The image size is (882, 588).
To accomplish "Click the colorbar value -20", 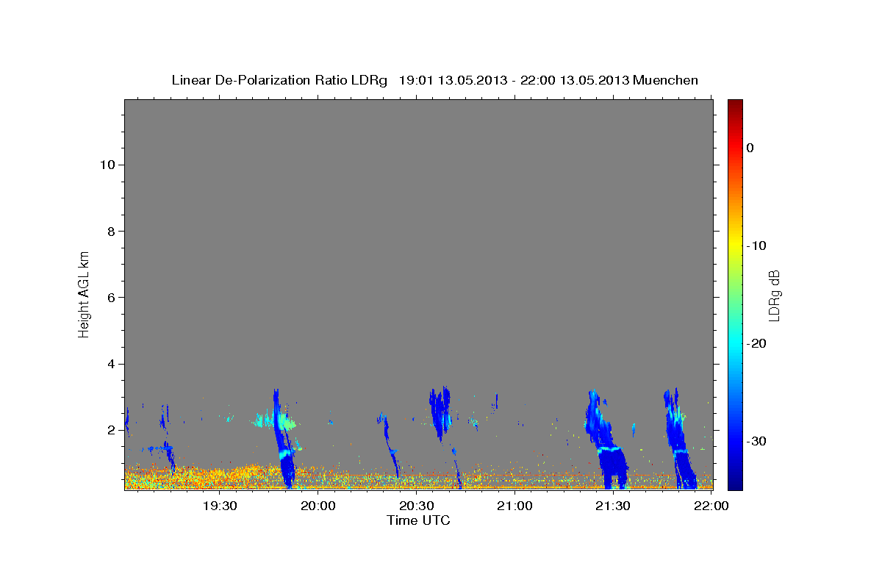I will (x=756, y=343).
